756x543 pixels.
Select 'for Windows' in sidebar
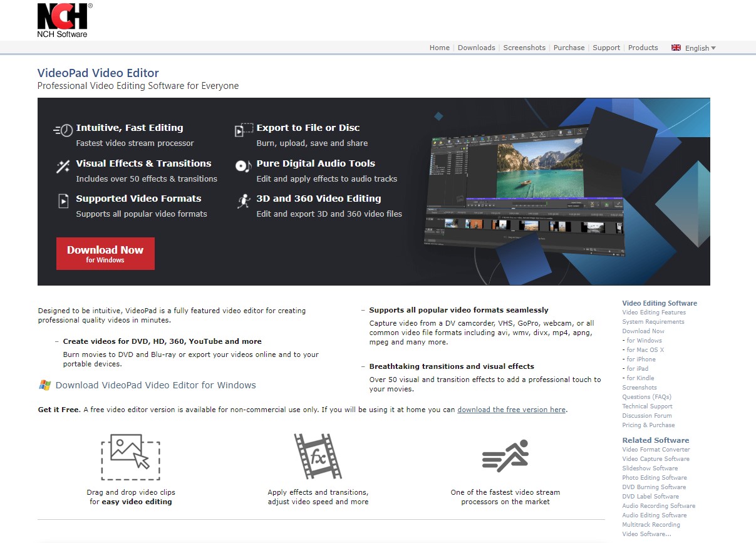pyautogui.click(x=645, y=341)
